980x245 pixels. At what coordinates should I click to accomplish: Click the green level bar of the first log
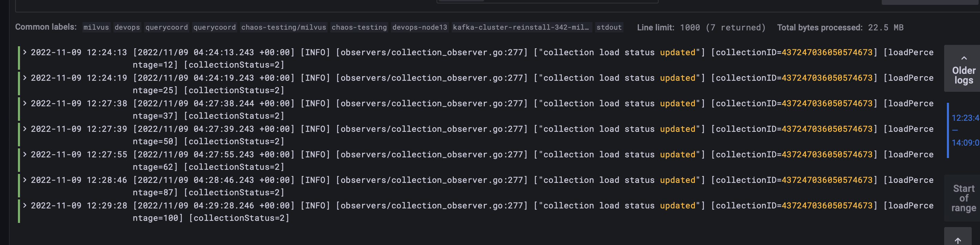[x=19, y=58]
